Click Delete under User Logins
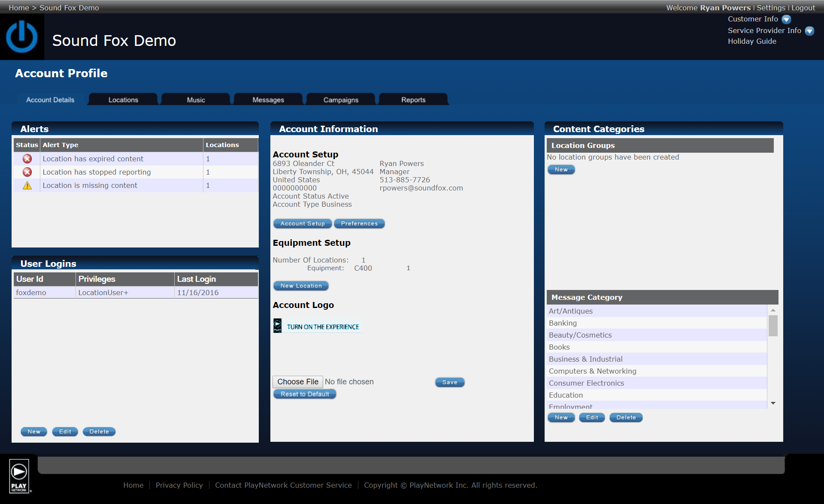The width and height of the screenshot is (824, 504). 99,432
